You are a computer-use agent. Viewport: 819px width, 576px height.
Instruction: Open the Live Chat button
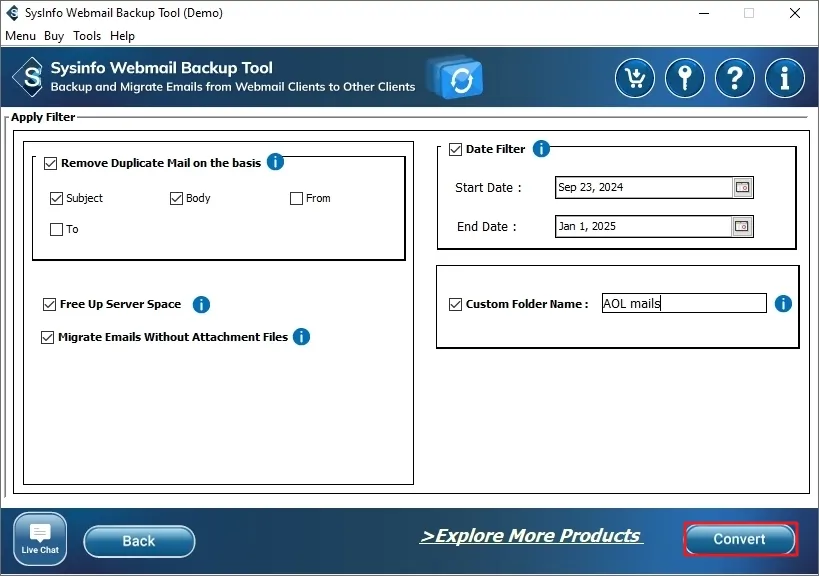click(40, 539)
